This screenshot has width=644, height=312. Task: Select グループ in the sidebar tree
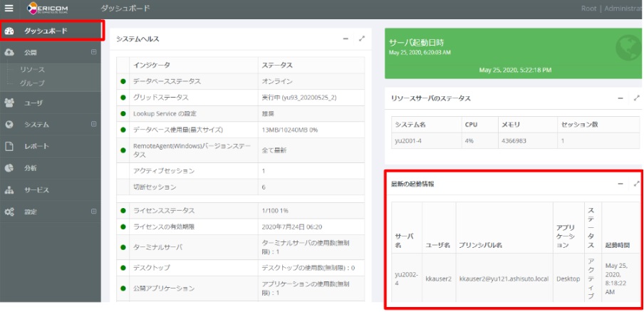click(32, 83)
